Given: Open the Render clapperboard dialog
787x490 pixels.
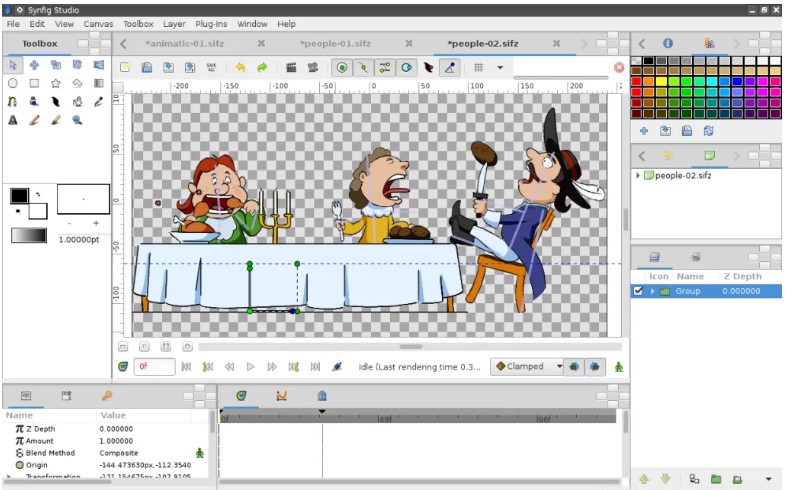Looking at the screenshot, I should pos(291,67).
